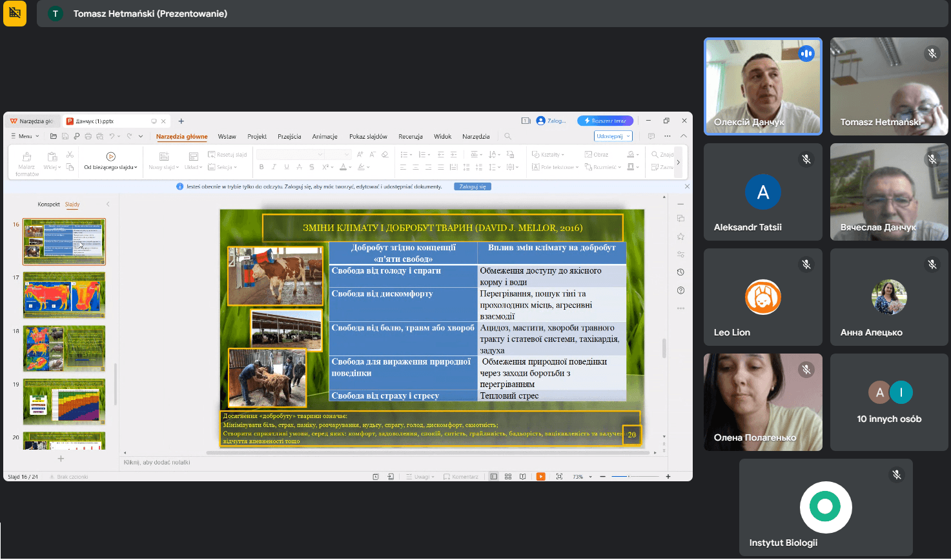Viewport: 951px width, 560px height.
Task: Toggle mute icon on Leo Lion tile
Action: pyautogui.click(x=806, y=264)
